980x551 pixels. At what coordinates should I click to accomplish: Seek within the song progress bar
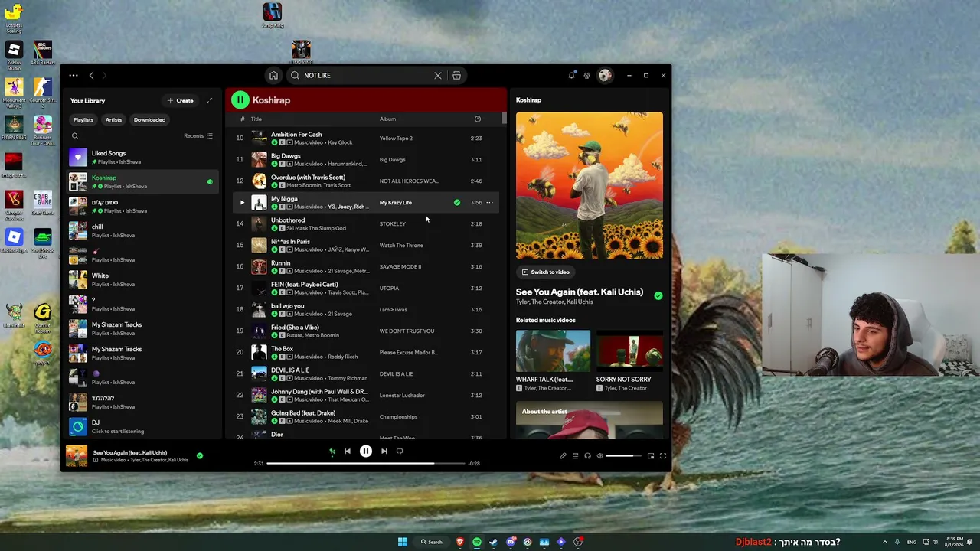pos(366,464)
